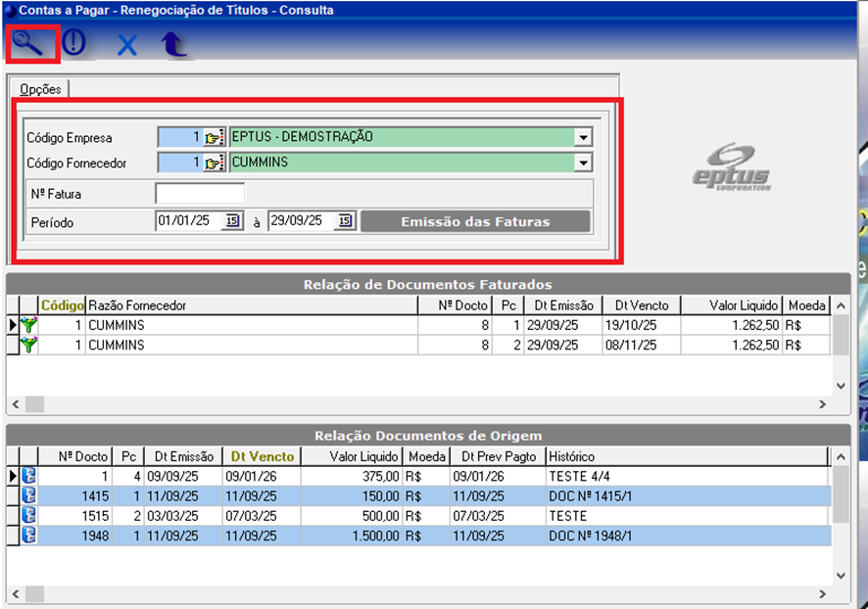
Task: Click the Código column header
Action: point(63,305)
